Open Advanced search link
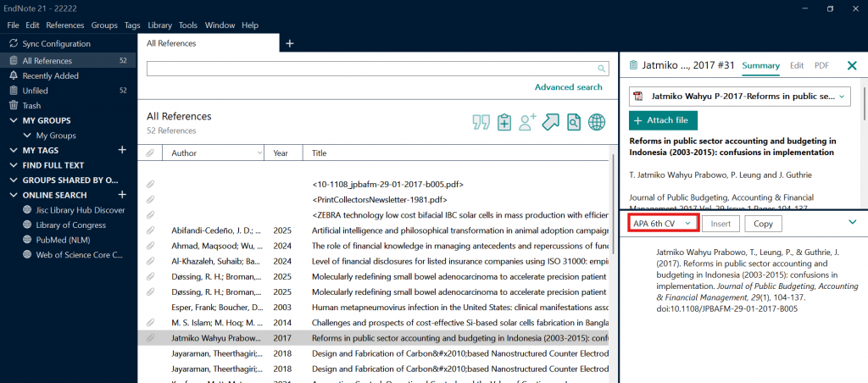868x383 pixels. [569, 87]
